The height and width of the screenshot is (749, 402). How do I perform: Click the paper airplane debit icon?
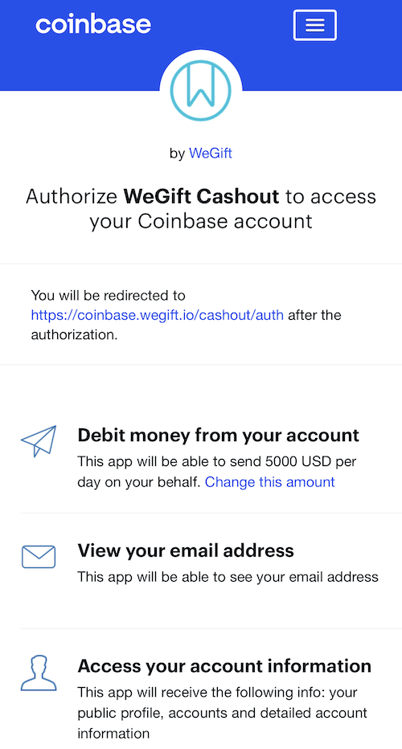point(39,441)
